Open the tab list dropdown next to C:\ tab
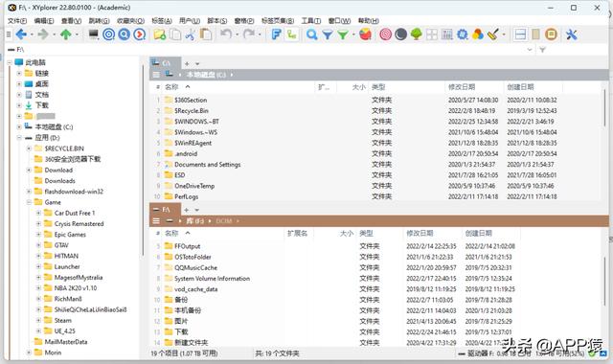 point(197,64)
